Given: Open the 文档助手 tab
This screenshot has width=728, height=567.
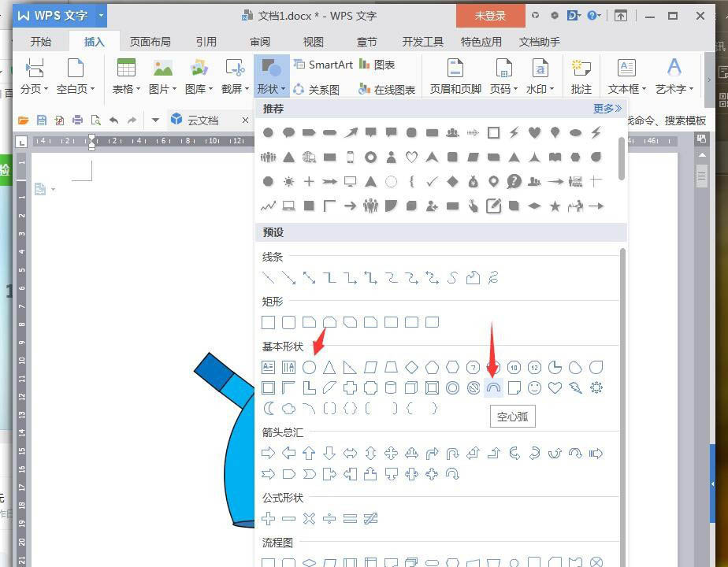Looking at the screenshot, I should coord(539,42).
